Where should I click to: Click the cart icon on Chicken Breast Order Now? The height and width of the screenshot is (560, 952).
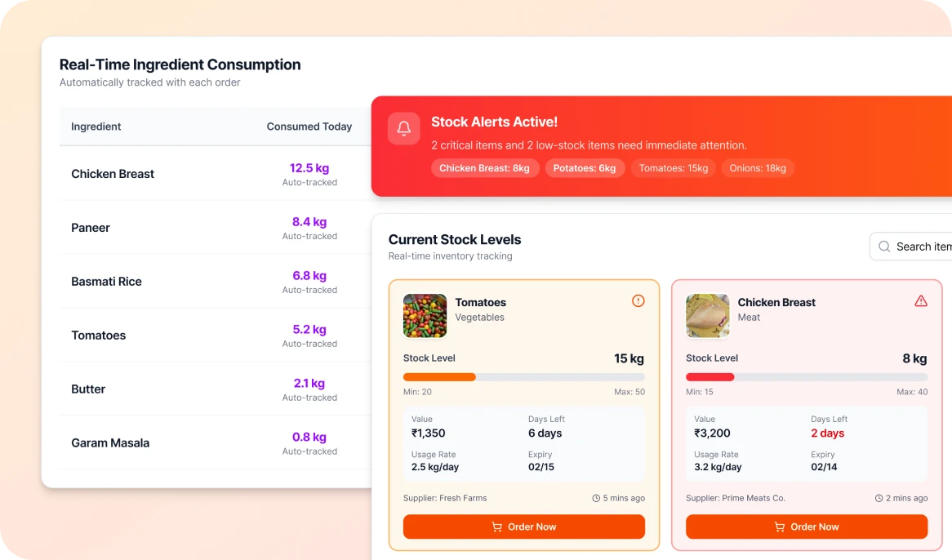click(779, 527)
